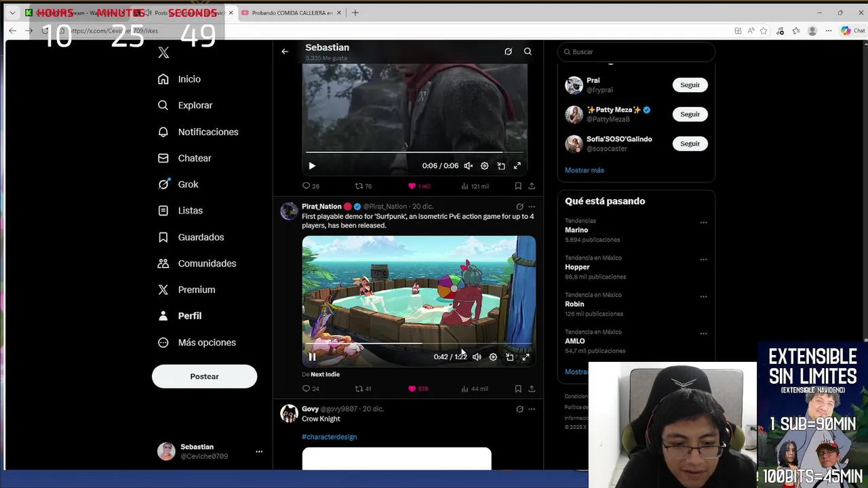The width and height of the screenshot is (868, 488).
Task: Enable picture-in-picture on Surfpunk video
Action: pyautogui.click(x=509, y=357)
